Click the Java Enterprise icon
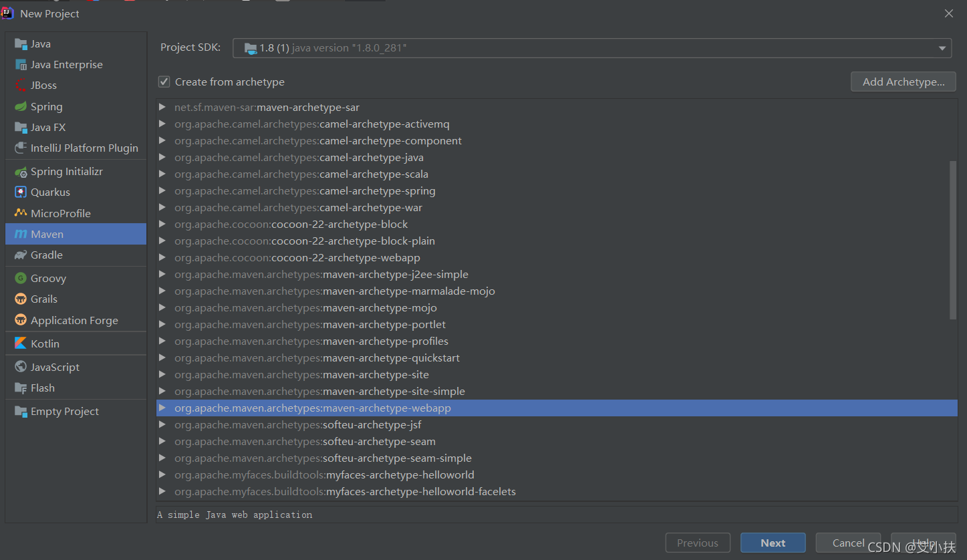Viewport: 967px width, 560px height. (21, 65)
